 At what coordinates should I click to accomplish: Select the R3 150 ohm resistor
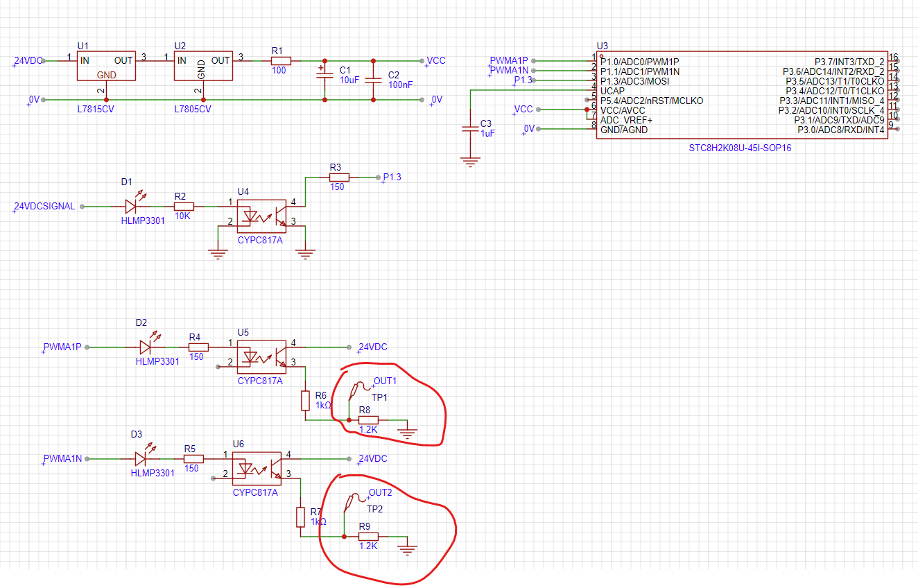click(x=338, y=178)
